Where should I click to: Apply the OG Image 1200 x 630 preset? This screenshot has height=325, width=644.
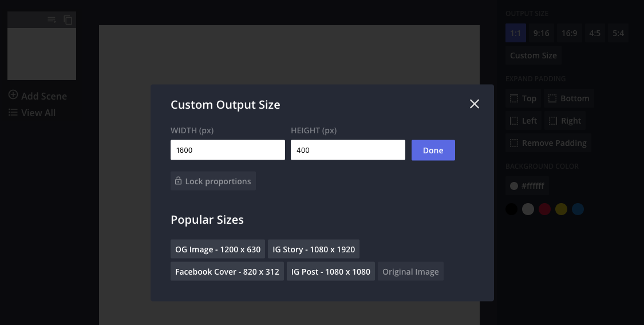click(x=218, y=249)
